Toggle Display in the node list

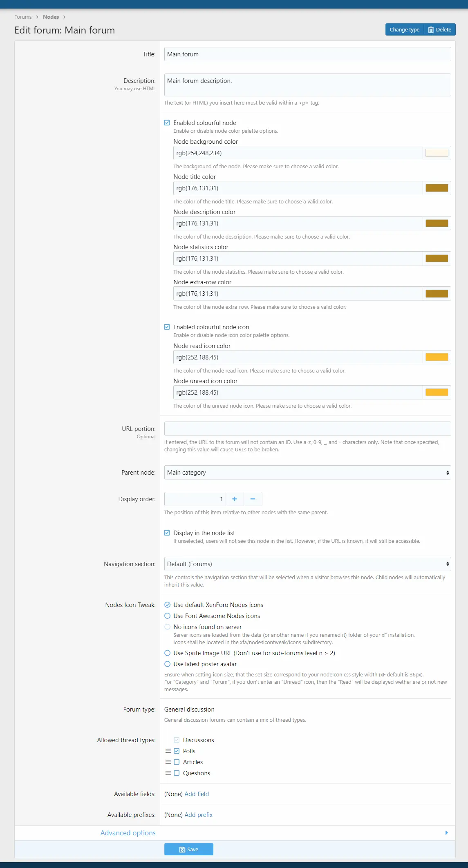pyautogui.click(x=167, y=533)
